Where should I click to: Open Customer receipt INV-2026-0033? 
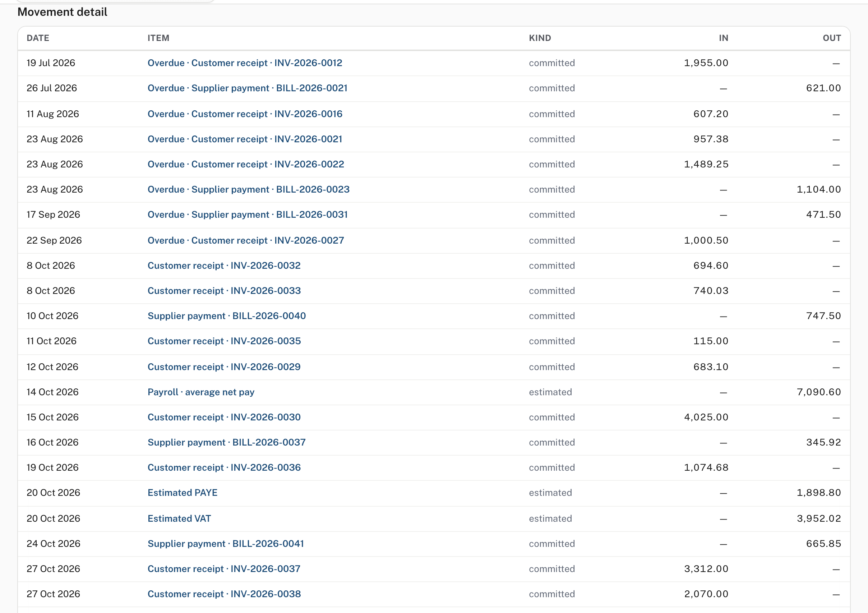click(x=224, y=291)
